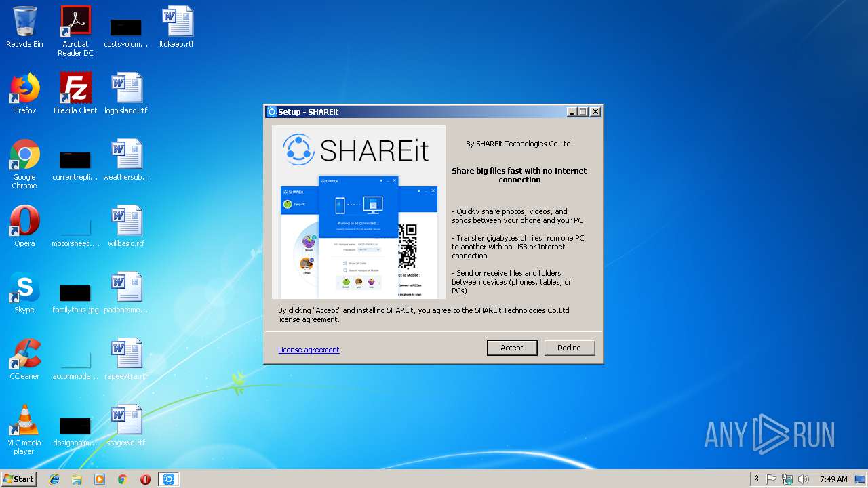Launch Google Chrome desktop shortcut
The image size is (868, 488).
click(24, 165)
